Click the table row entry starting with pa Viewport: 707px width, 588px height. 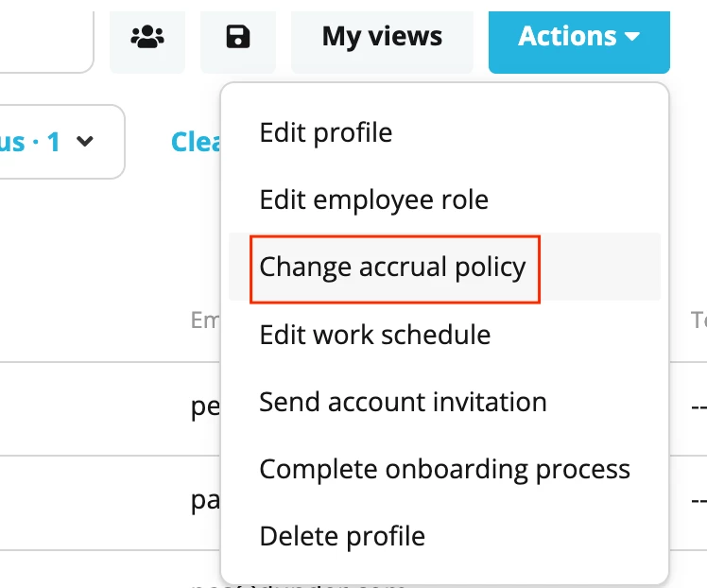click(x=205, y=500)
